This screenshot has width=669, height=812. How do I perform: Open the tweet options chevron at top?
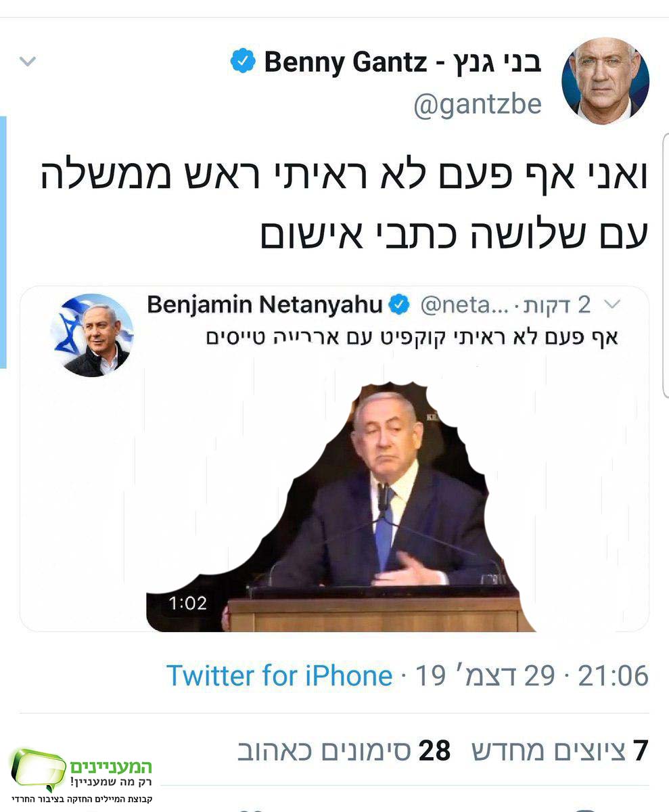(x=27, y=61)
